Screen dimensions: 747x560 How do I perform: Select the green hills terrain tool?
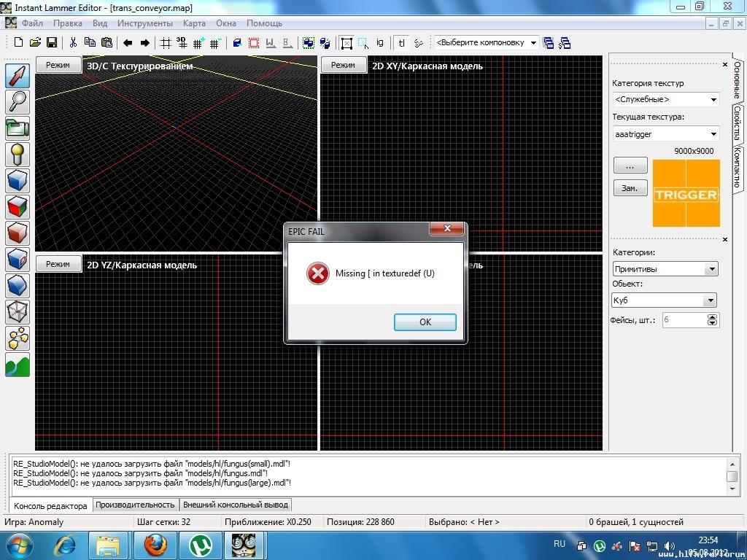(x=18, y=365)
